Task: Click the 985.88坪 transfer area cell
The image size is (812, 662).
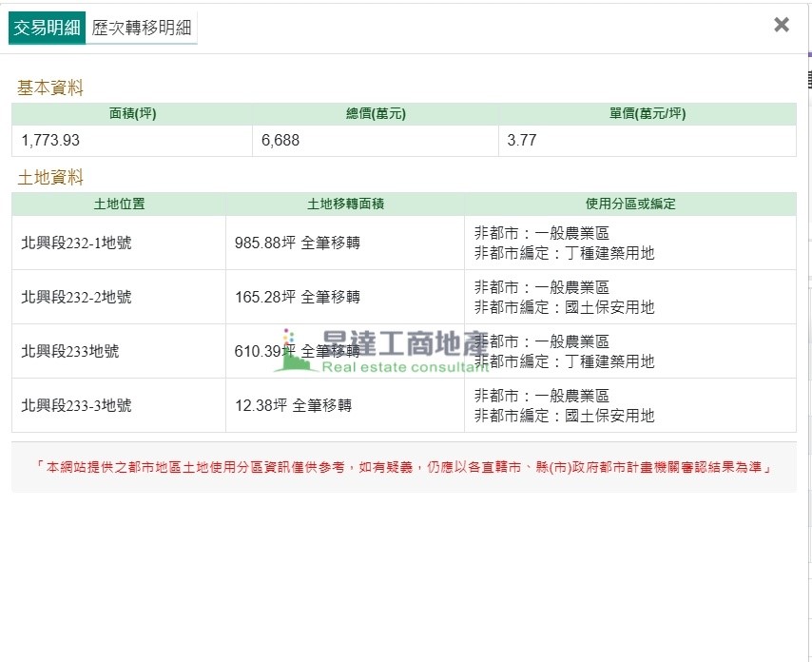Action: click(297, 243)
